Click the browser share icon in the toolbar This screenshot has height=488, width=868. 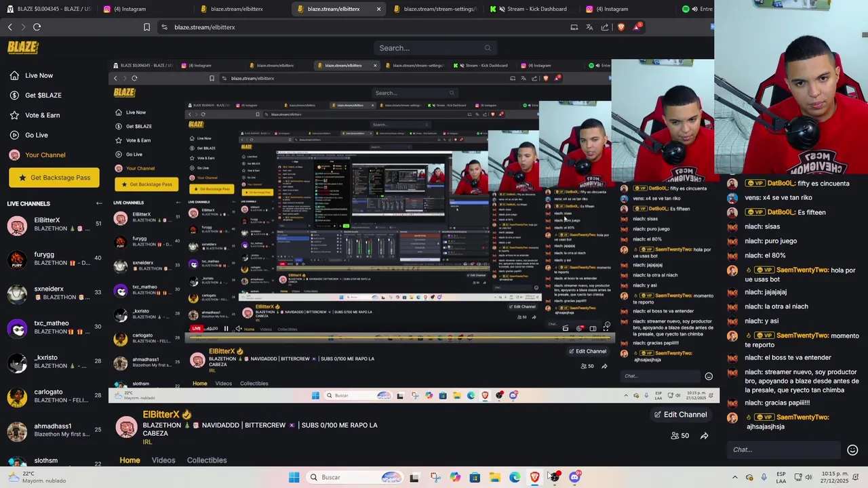(605, 27)
